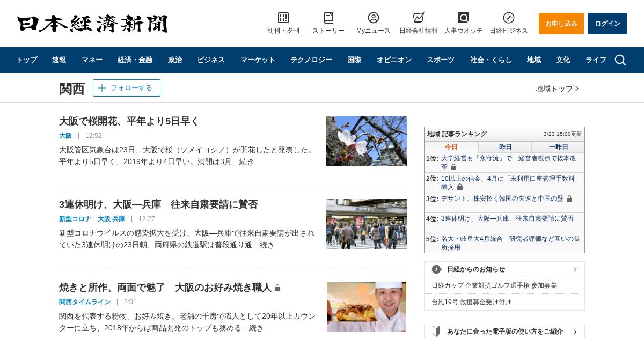Click lock icon on ranking item 2
The width and height of the screenshot is (644, 338).
pyautogui.click(x=460, y=187)
